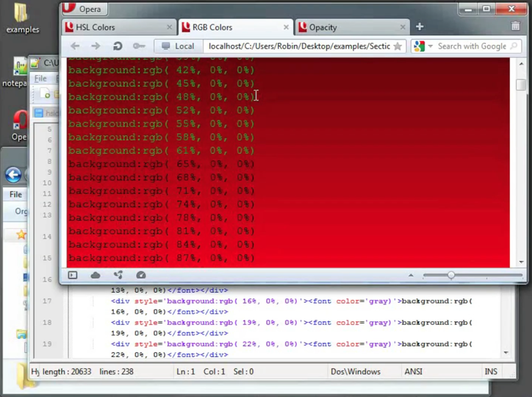The image size is (532, 397).
Task: Adjust the zoom slider in status bar
Action: tap(451, 275)
